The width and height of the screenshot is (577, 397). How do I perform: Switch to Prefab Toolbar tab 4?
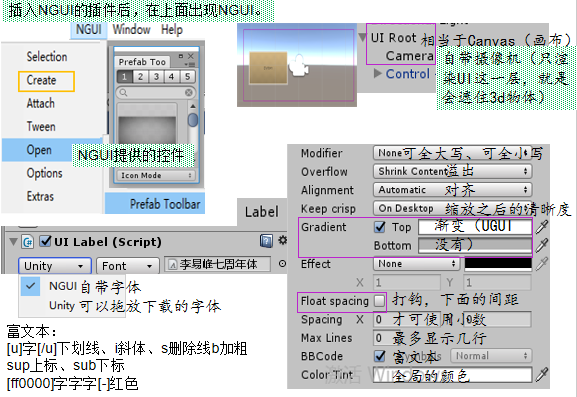[171, 77]
